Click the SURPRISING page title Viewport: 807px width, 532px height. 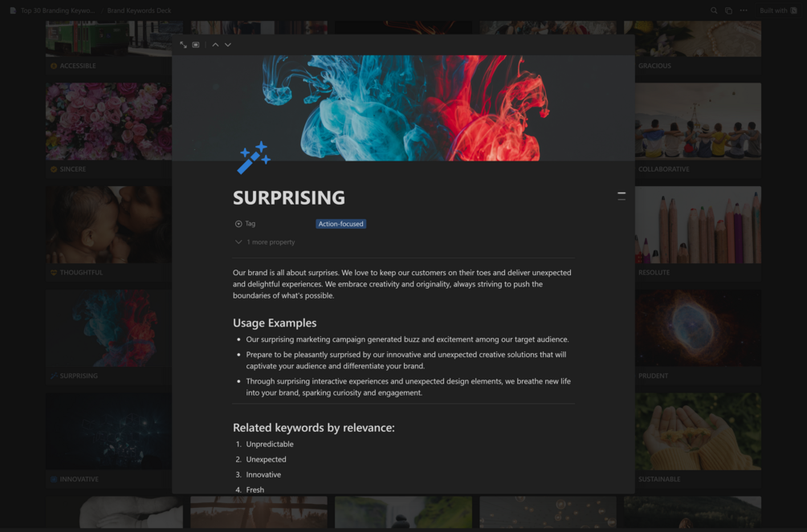289,197
